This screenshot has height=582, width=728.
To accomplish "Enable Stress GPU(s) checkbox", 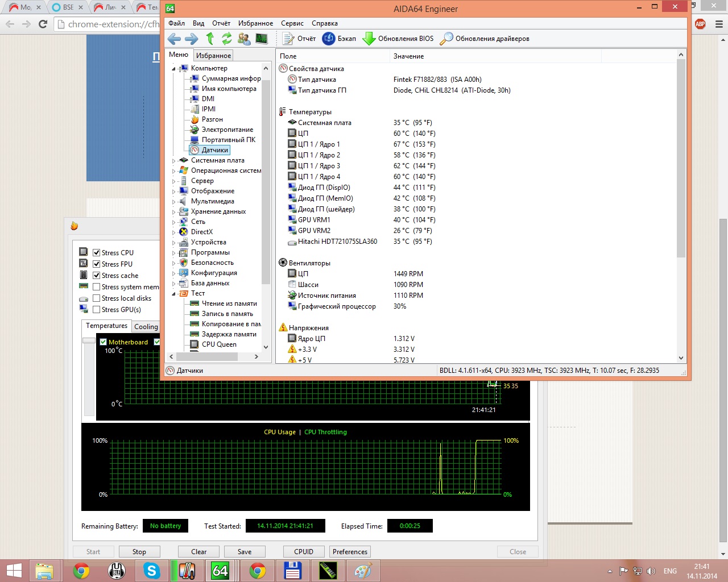I will 97,310.
